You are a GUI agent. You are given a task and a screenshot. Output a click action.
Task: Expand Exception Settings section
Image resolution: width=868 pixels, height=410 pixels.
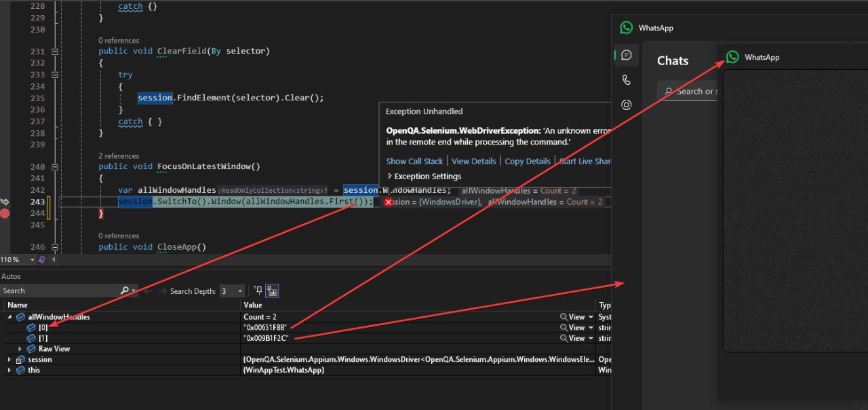390,176
